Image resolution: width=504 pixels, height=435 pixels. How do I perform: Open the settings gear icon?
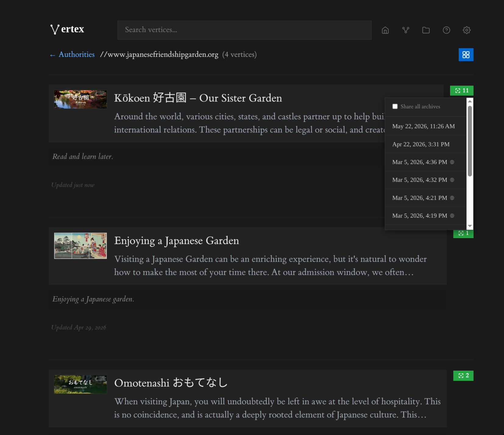(x=467, y=30)
